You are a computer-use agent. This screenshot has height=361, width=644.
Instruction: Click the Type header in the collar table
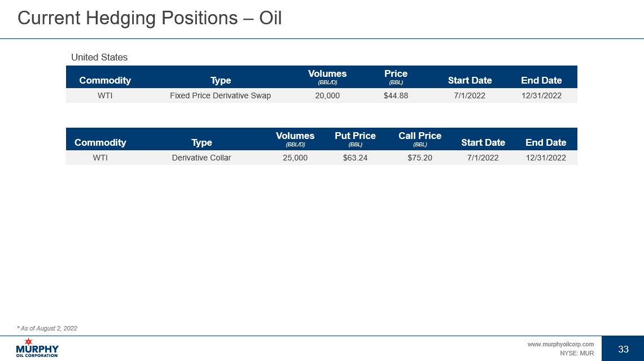pos(201,142)
